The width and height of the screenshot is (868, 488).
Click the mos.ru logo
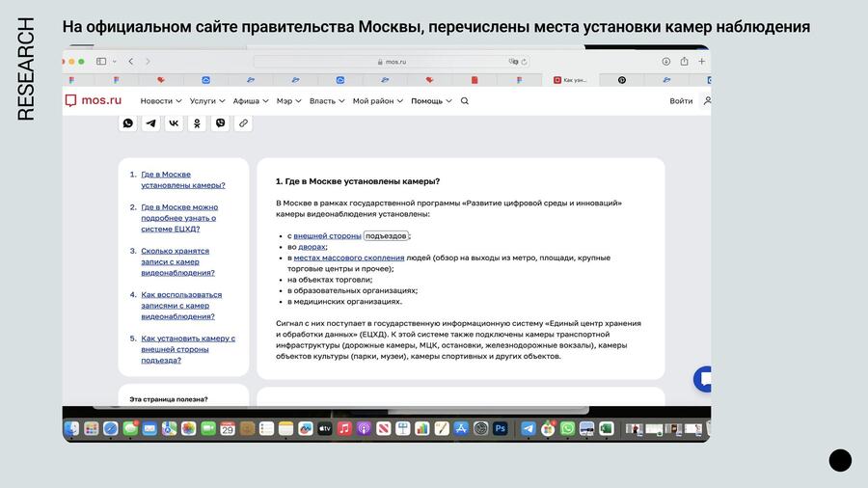click(x=93, y=100)
